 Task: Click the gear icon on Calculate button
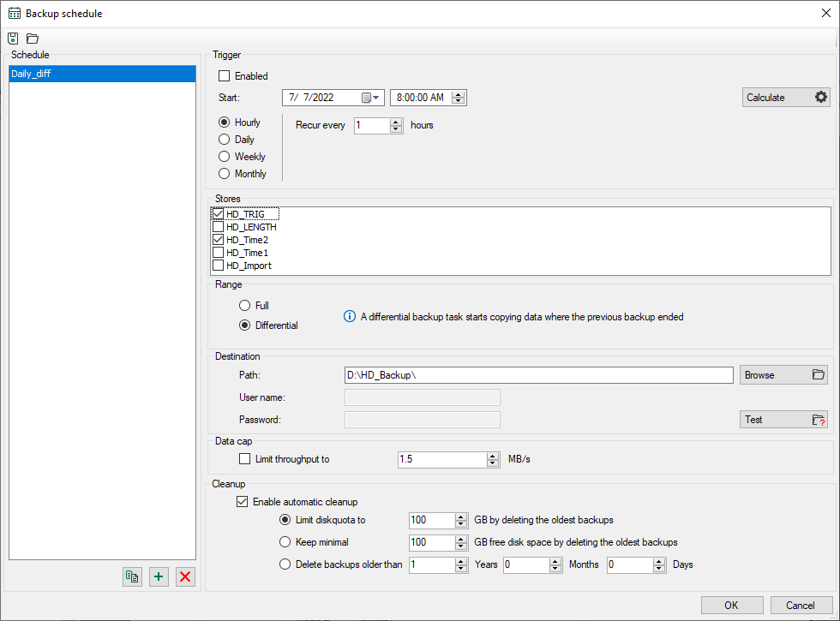point(820,97)
